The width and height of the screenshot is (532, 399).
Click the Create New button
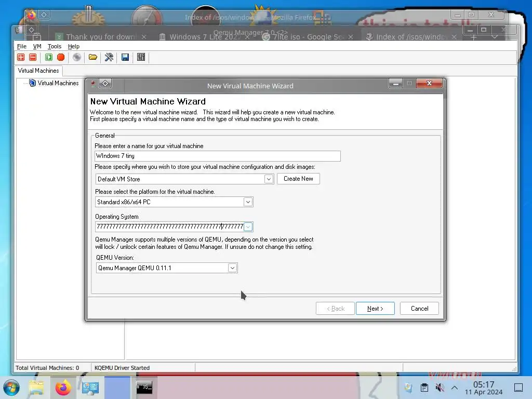coord(298,179)
